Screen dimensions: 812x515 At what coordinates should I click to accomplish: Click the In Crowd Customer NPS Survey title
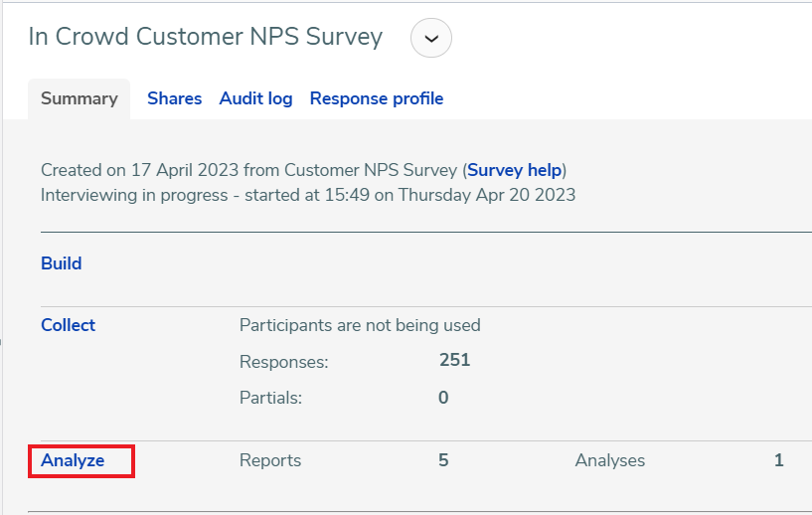pos(205,37)
